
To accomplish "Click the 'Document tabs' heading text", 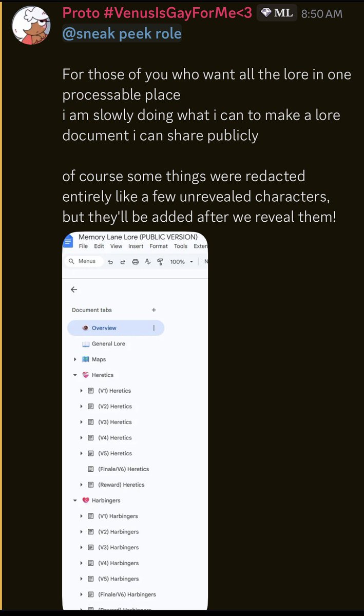I will 92,310.
